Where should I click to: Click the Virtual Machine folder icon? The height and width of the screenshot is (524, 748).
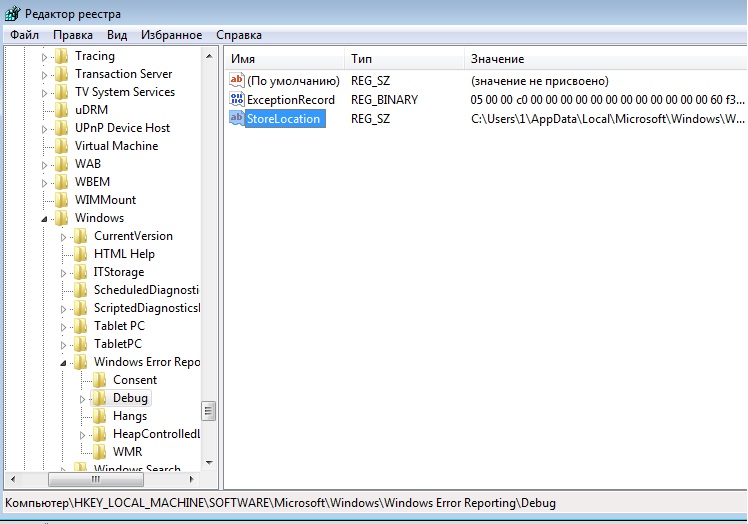(x=61, y=146)
